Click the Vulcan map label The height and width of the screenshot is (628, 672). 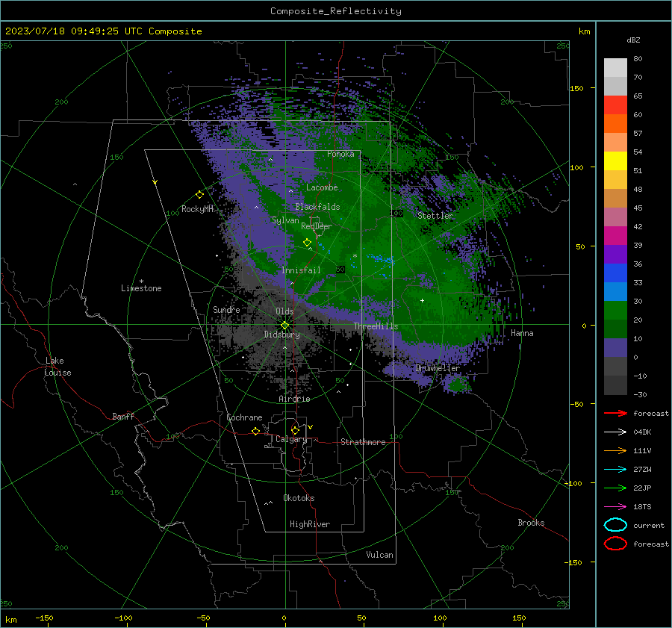point(379,555)
